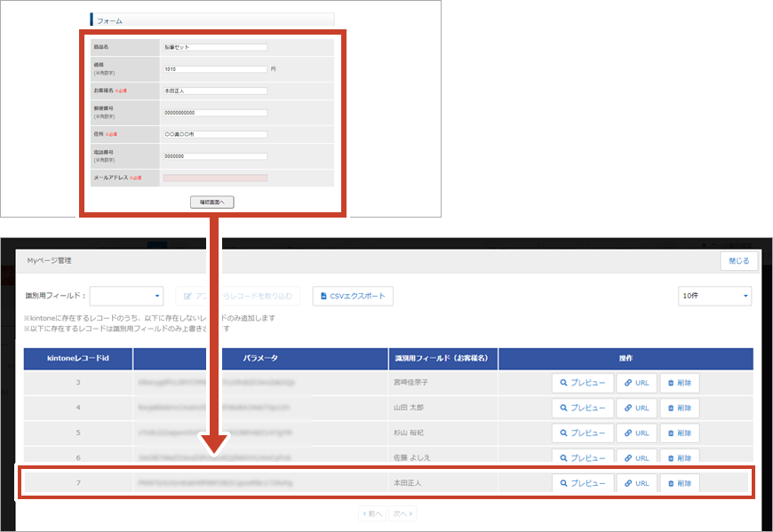Screen dimensions: 773x532
Task: Click the 確認画面へ button
Action: pyautogui.click(x=211, y=202)
